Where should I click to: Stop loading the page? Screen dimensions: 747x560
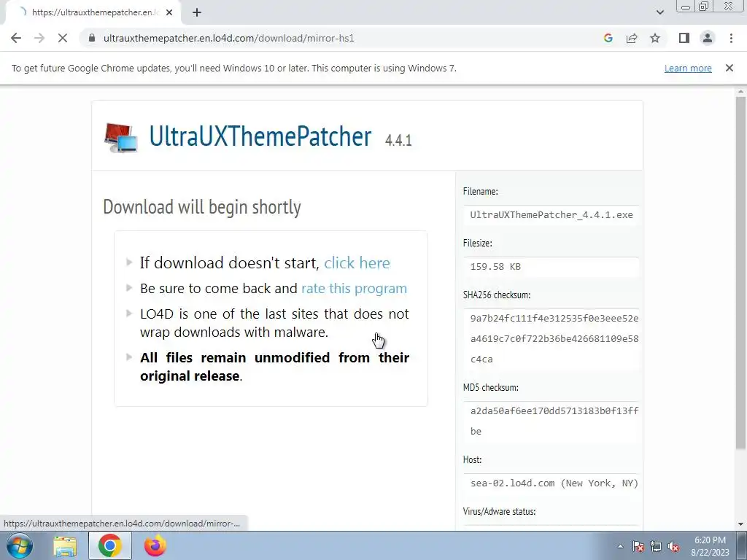(63, 38)
